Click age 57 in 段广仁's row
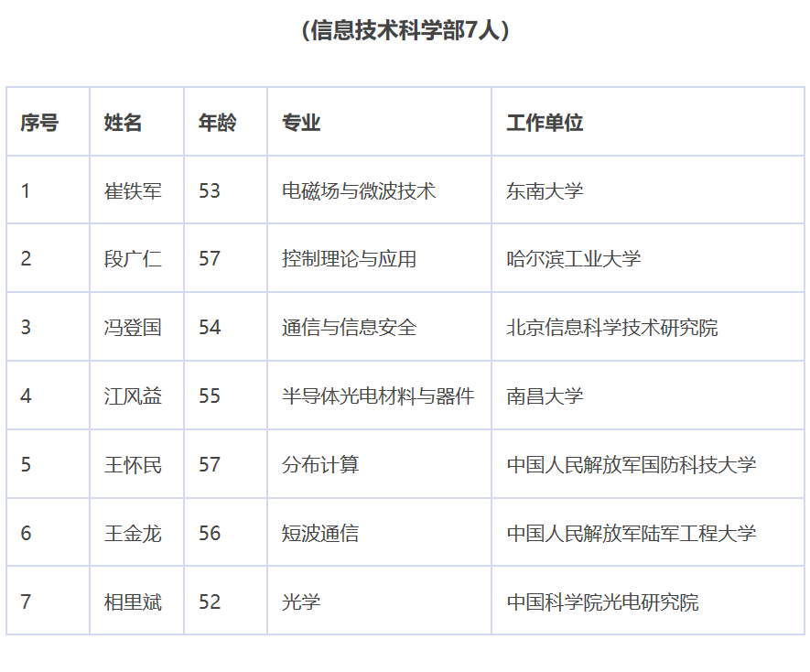Viewport: 810px width, 672px height. pos(210,259)
